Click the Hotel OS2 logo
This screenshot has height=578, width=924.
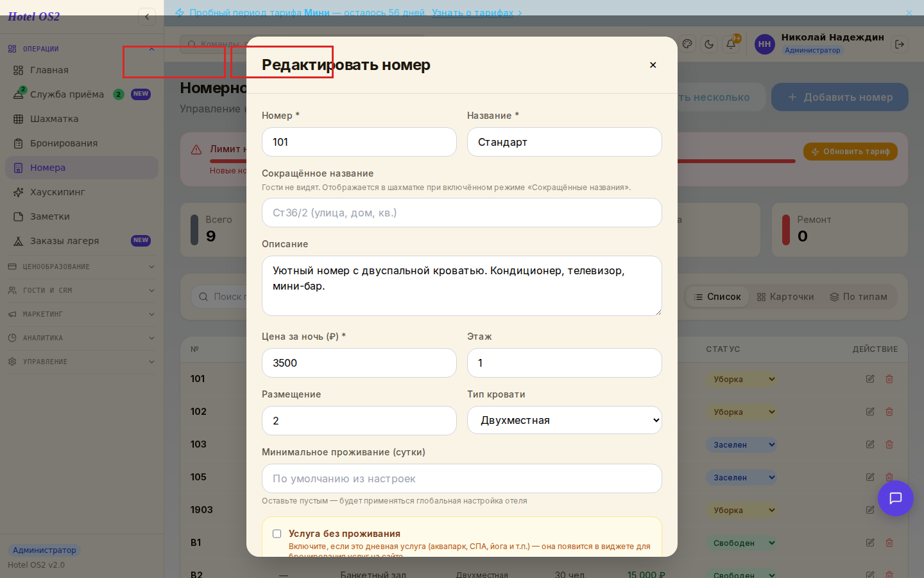[x=33, y=17]
